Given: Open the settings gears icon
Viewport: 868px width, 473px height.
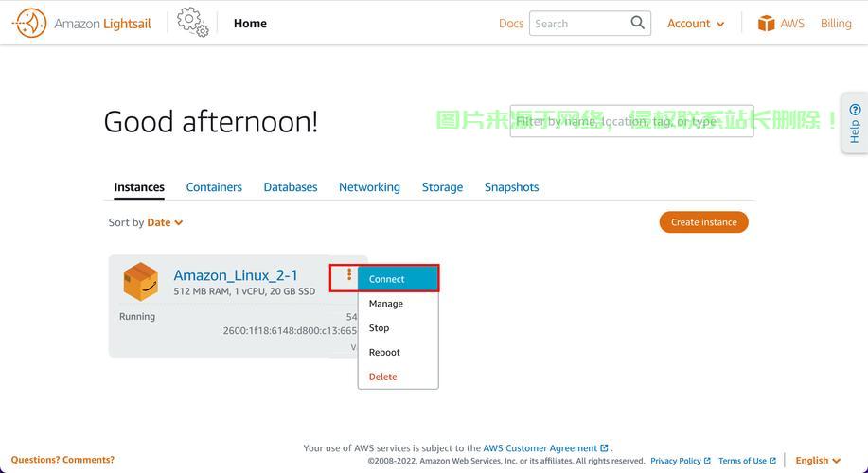Looking at the screenshot, I should [193, 23].
